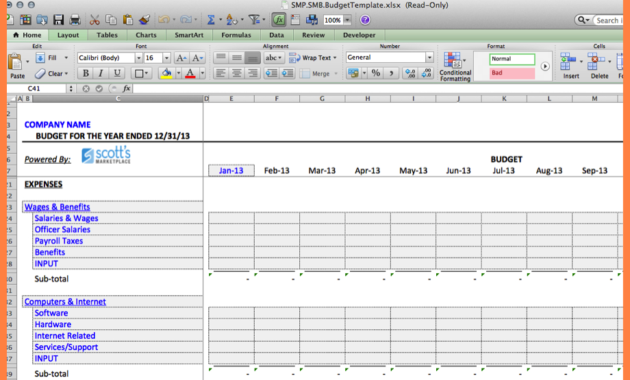Increase the indent level
Image resolution: width=630 pixels, height=380 pixels.
[x=288, y=73]
